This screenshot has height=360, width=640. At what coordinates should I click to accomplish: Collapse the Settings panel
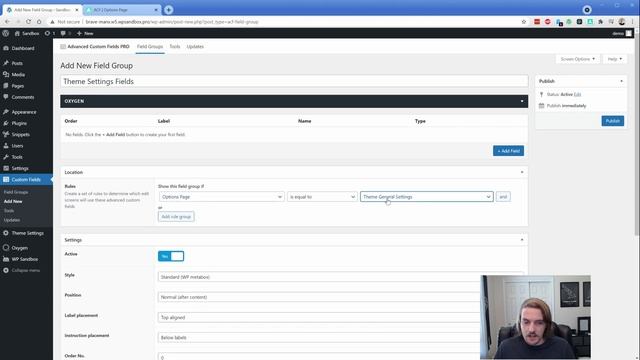tap(522, 240)
